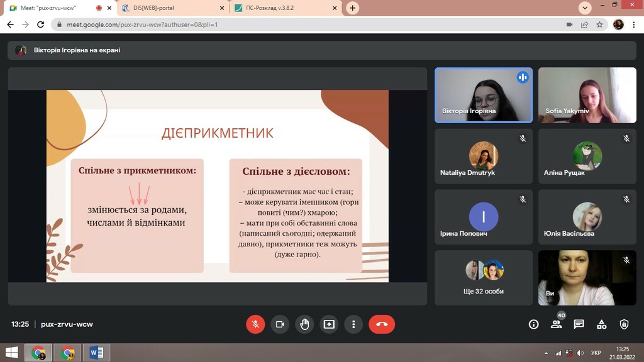This screenshot has height=362, width=644.
Task: Expand the tab search chevron in Chrome
Action: 585,8
